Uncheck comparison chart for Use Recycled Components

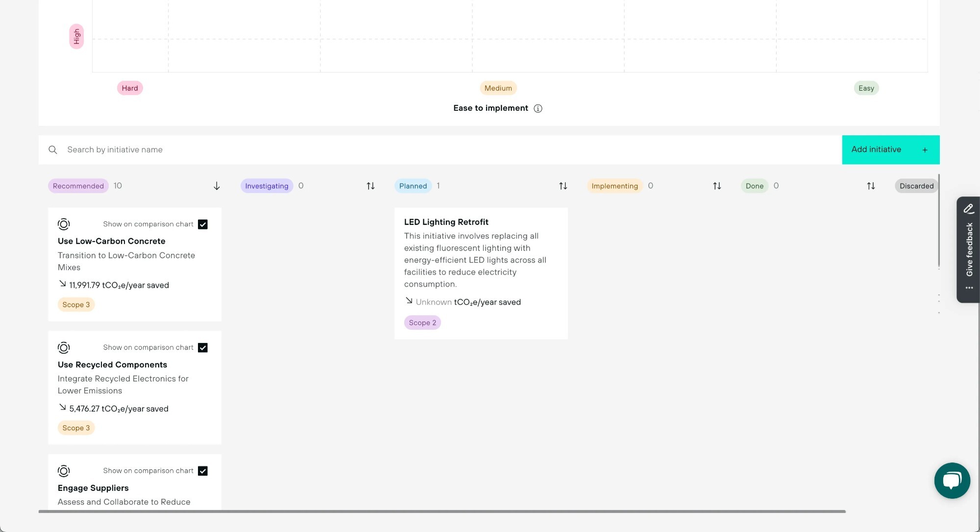203,348
